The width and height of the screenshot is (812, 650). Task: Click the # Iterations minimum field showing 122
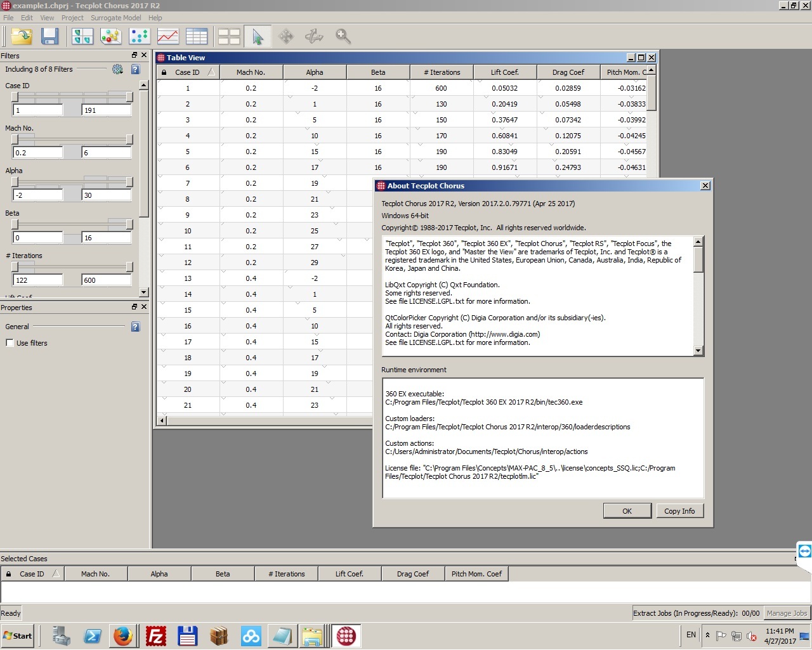pyautogui.click(x=38, y=280)
